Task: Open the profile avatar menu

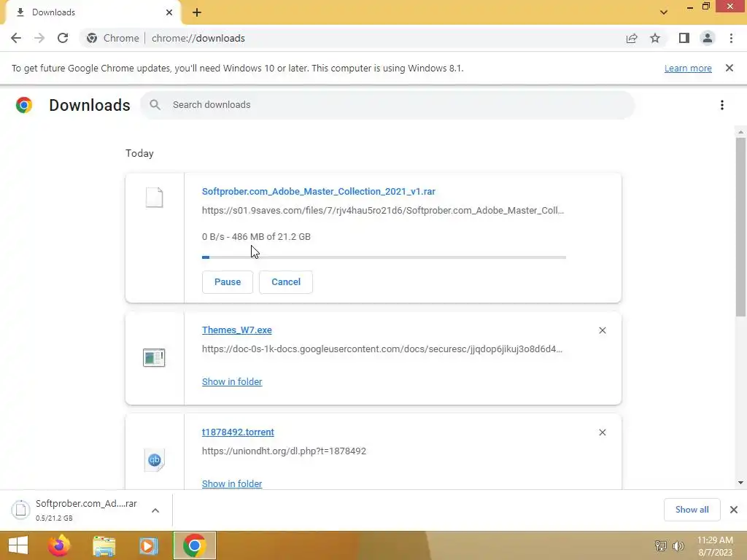Action: click(708, 38)
